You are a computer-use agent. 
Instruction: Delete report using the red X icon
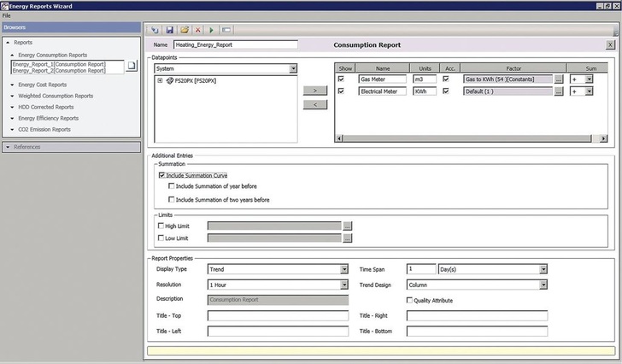click(x=198, y=30)
